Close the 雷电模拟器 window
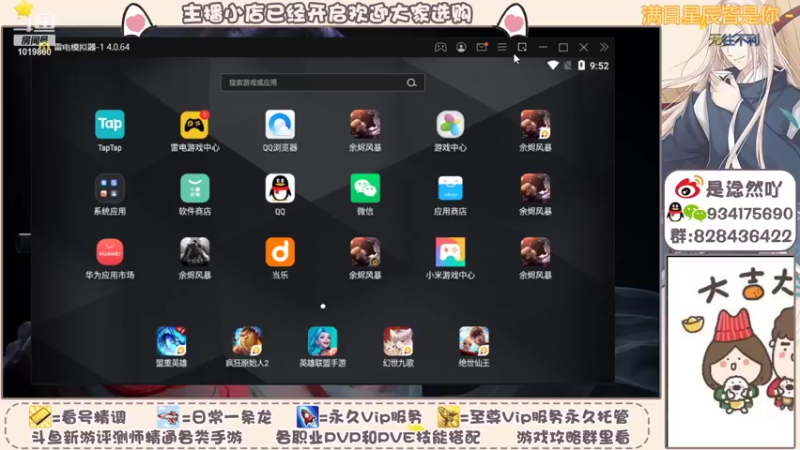 [584, 47]
